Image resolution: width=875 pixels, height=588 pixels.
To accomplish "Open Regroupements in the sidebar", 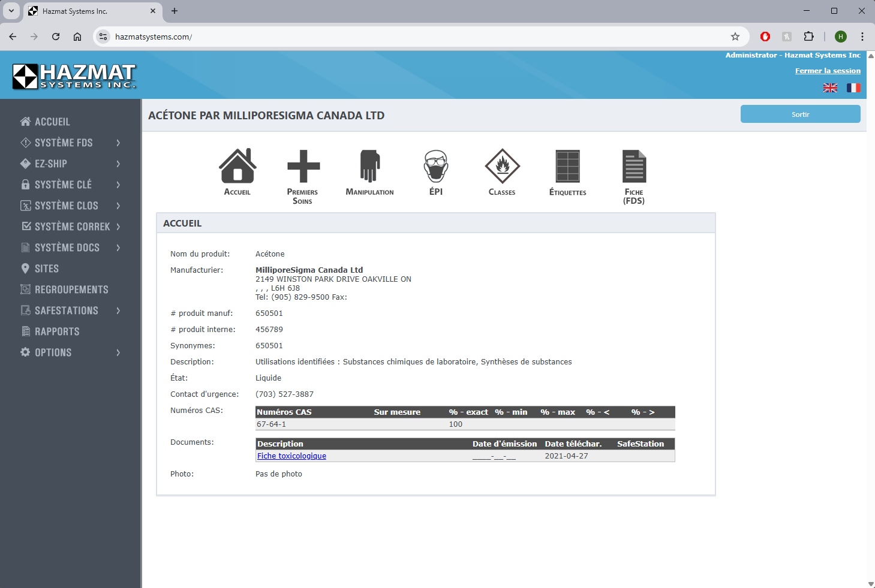I will point(71,290).
